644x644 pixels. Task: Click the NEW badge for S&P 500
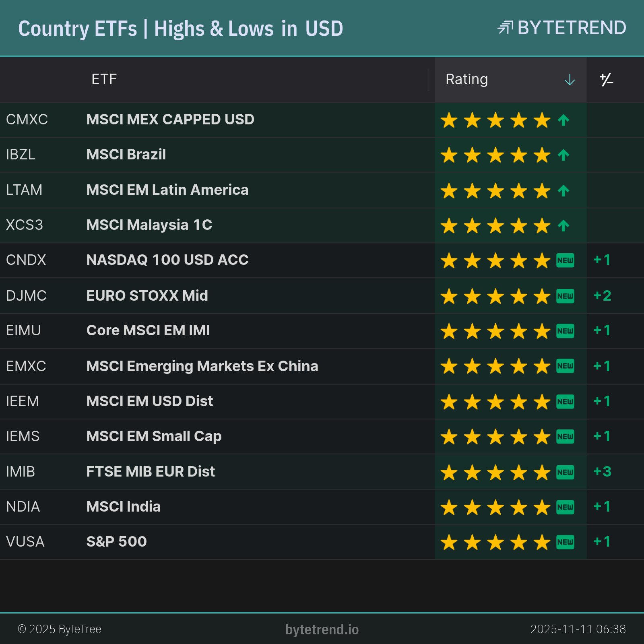pos(565,542)
